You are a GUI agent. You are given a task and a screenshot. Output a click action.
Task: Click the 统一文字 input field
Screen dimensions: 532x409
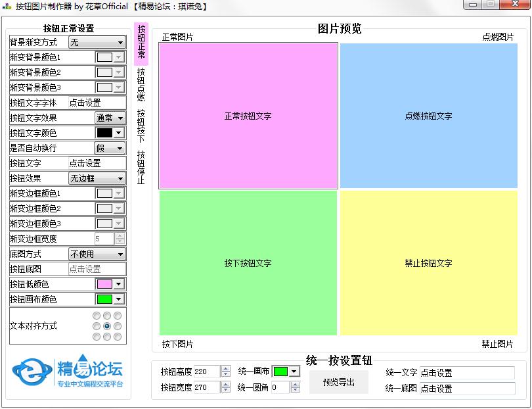[467, 373]
